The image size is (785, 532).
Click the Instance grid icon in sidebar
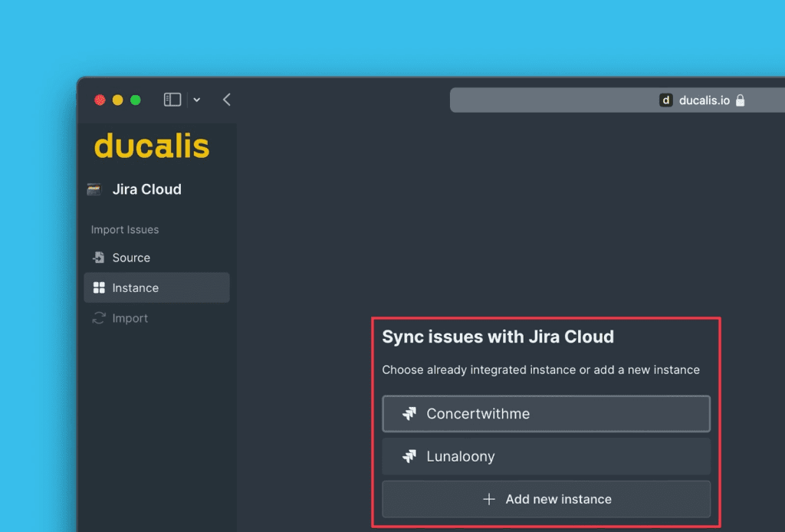[98, 287]
